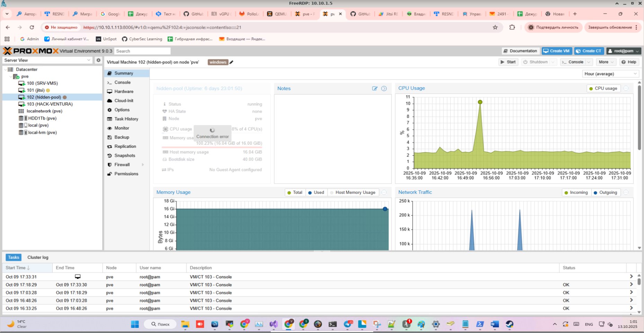Toggle Outgoing network traffic legend

tap(605, 192)
